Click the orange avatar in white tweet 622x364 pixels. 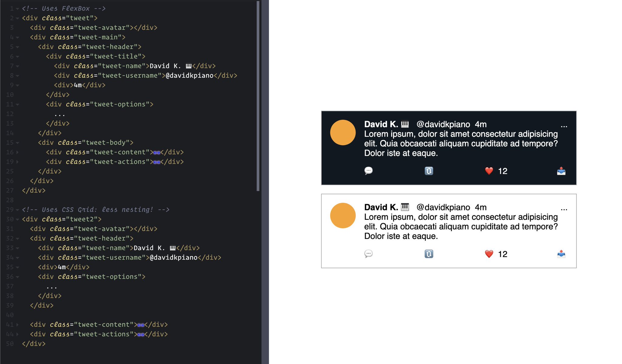point(343,215)
